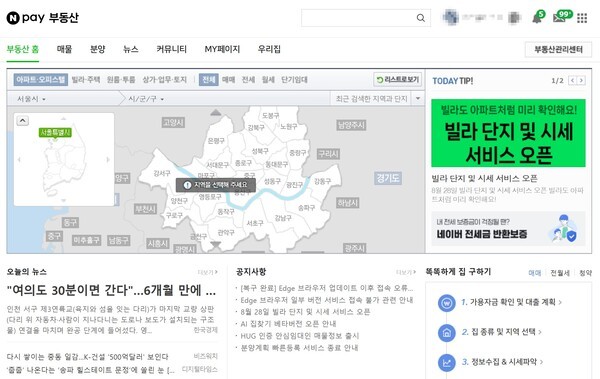Switch 똑똑하게 집 구하기 to 매매 tab
The width and height of the screenshot is (600, 379).
click(535, 273)
